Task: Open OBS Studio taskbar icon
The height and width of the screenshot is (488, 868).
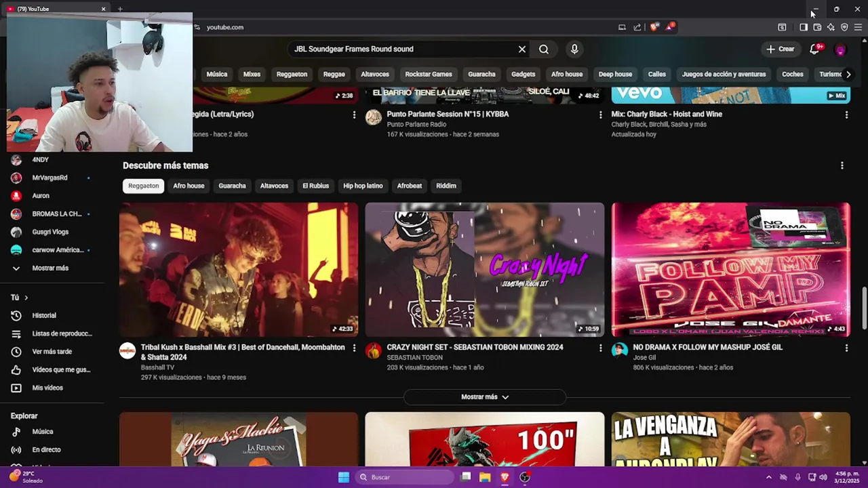Action: pos(524,477)
